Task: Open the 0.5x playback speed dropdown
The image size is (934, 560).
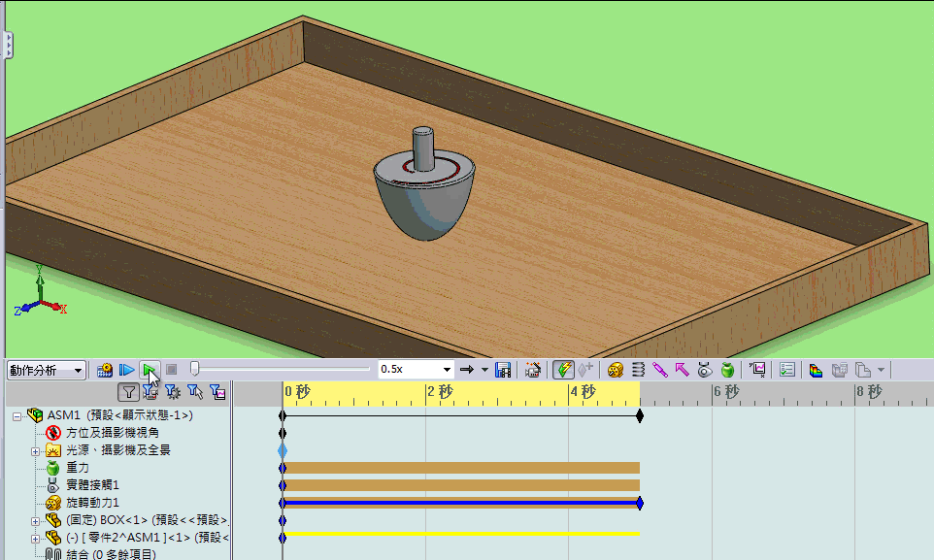Action: pos(447,370)
